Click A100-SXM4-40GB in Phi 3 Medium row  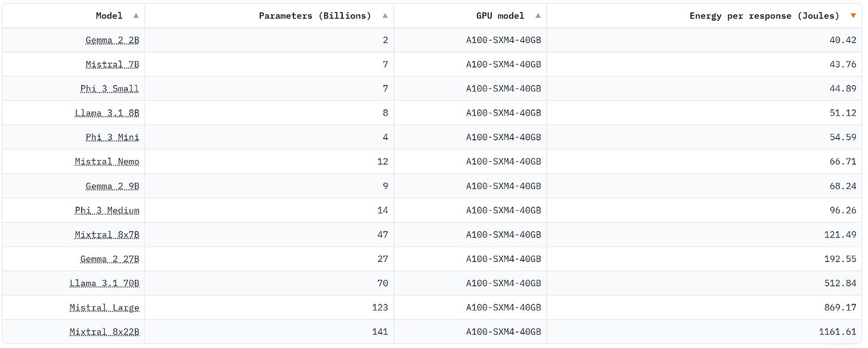(504, 211)
